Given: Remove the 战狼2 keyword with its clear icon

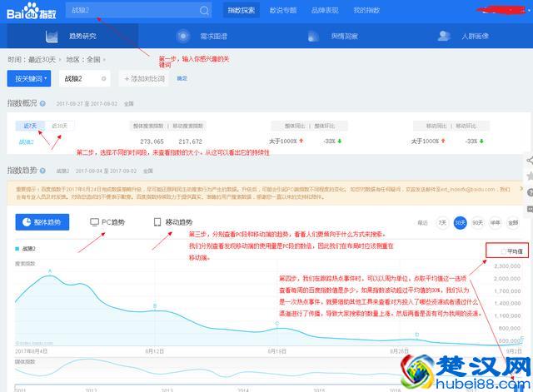Looking at the screenshot, I should [103, 79].
